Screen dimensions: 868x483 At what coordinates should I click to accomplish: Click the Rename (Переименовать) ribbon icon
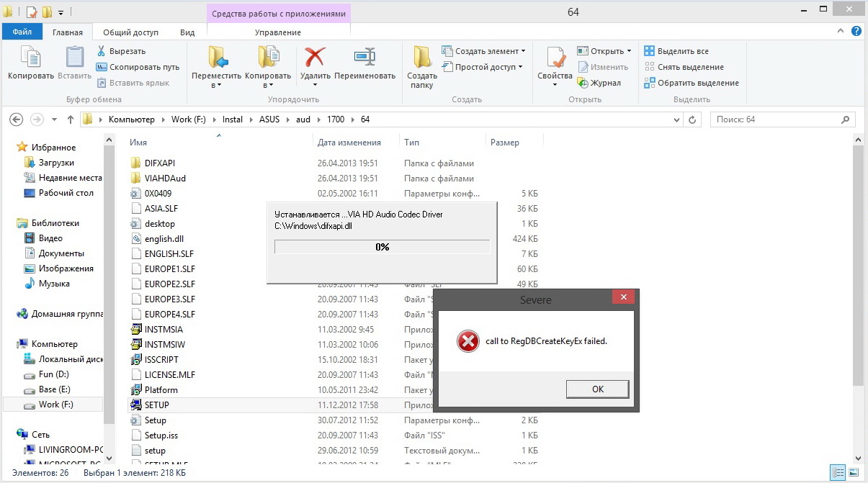[364, 58]
